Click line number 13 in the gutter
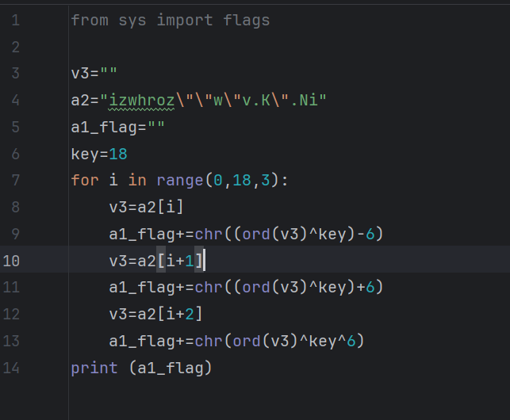The width and height of the screenshot is (510, 420). (x=11, y=342)
